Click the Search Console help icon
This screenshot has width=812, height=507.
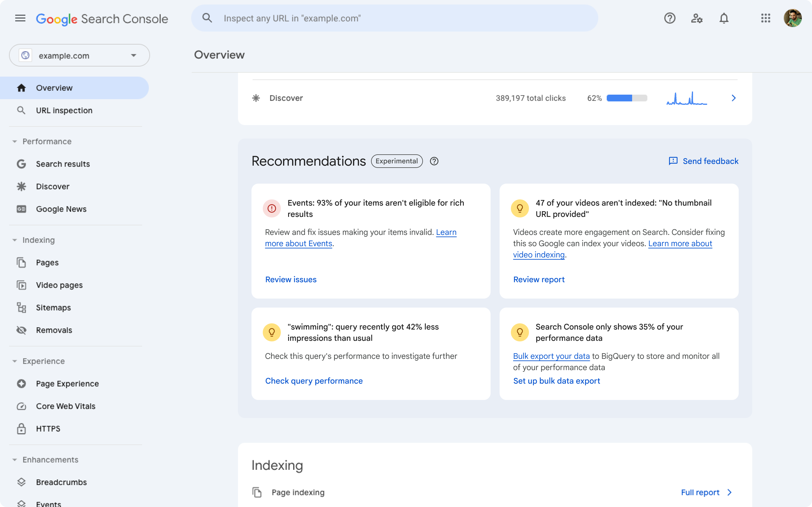(669, 18)
